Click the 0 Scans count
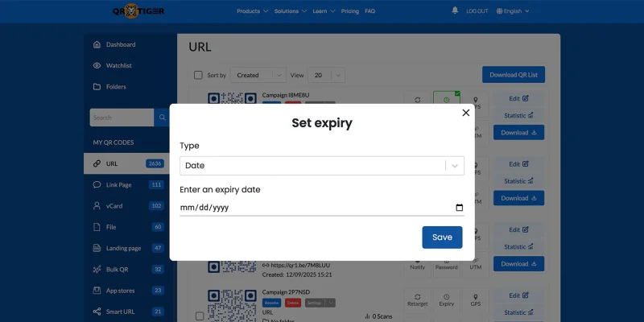The width and height of the screenshot is (644, 322). click(x=378, y=316)
